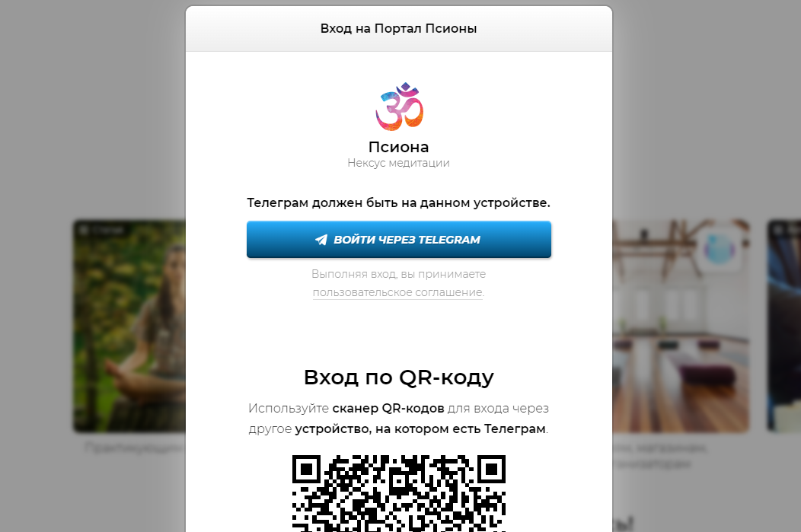The width and height of the screenshot is (801, 532).
Task: Click the bold сканер QR-кодов text
Action: [388, 409]
